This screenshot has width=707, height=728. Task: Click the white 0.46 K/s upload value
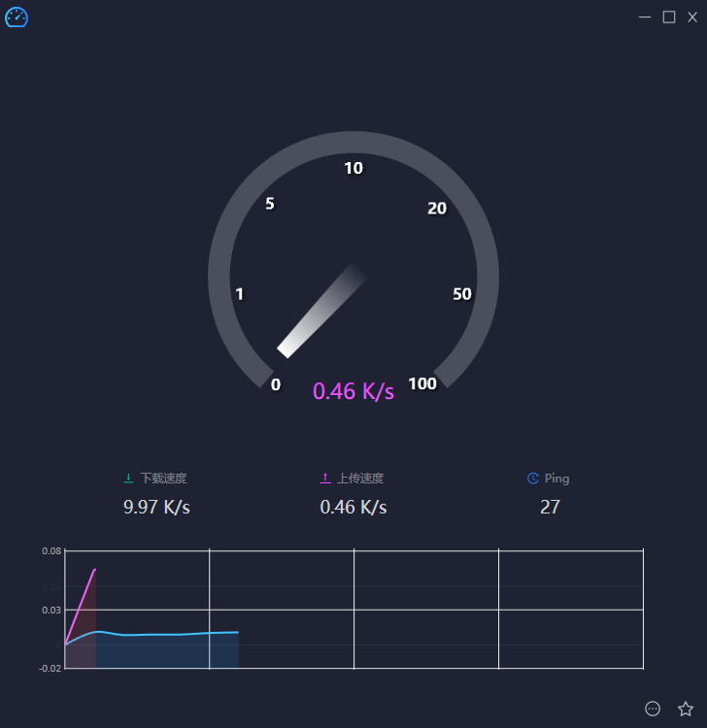353,507
